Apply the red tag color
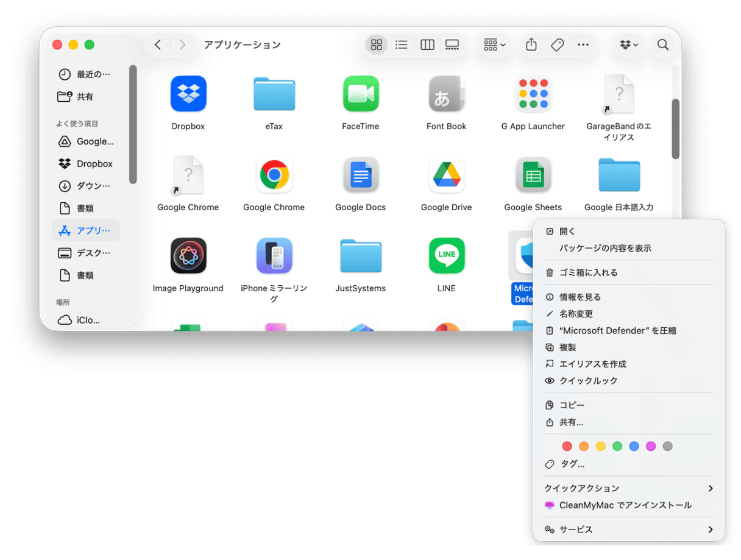The height and width of the screenshot is (560, 741). (567, 447)
